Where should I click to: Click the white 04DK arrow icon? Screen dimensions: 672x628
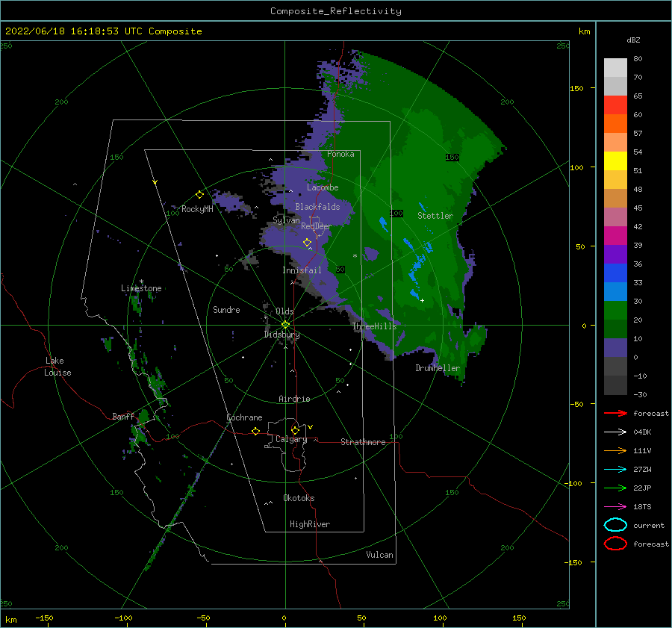tap(615, 432)
